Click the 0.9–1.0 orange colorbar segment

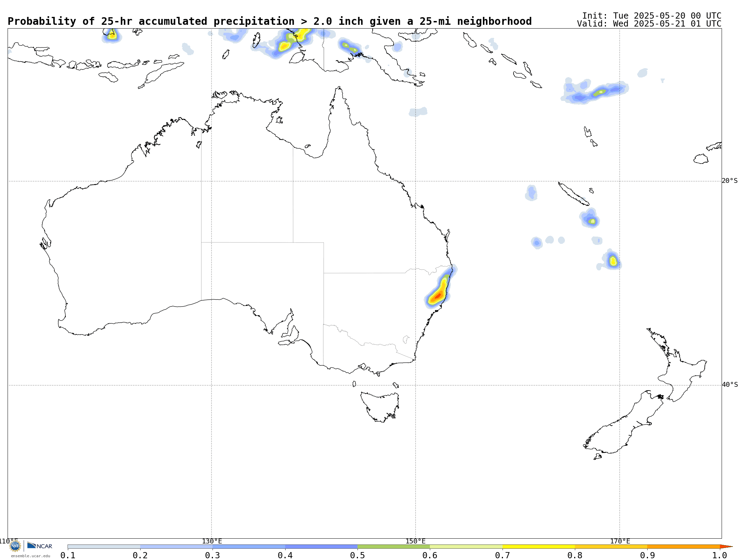tap(684, 547)
